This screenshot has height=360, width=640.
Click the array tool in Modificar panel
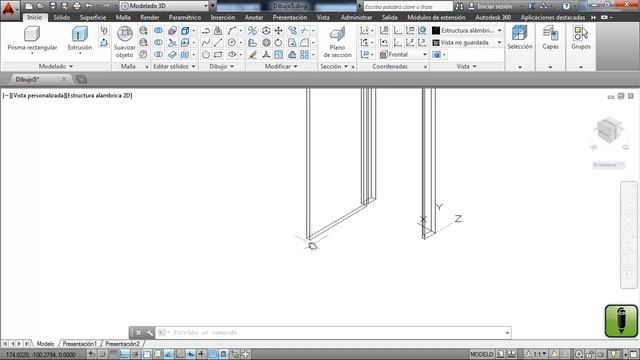point(305,54)
